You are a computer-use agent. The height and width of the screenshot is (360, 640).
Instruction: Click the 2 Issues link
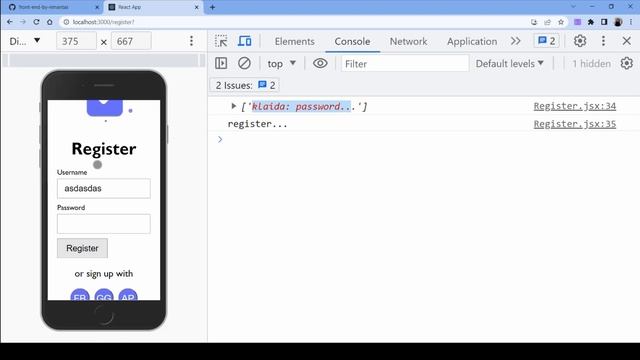245,85
